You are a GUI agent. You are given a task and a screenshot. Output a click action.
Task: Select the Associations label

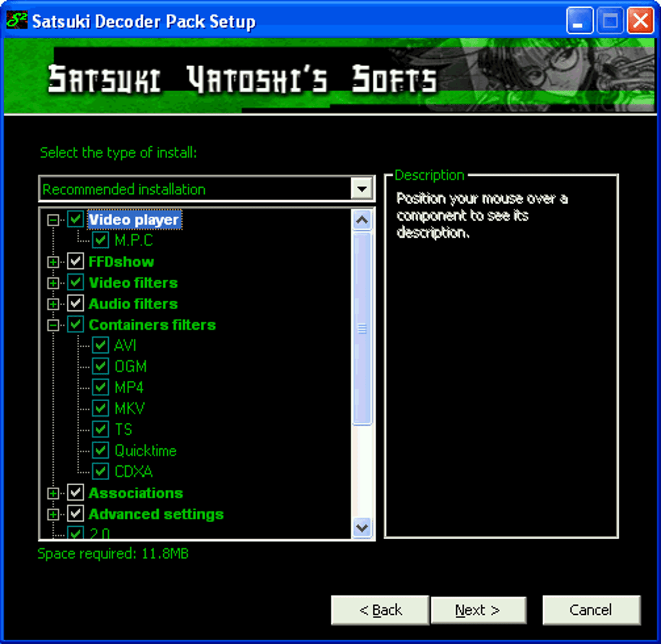pos(135,492)
